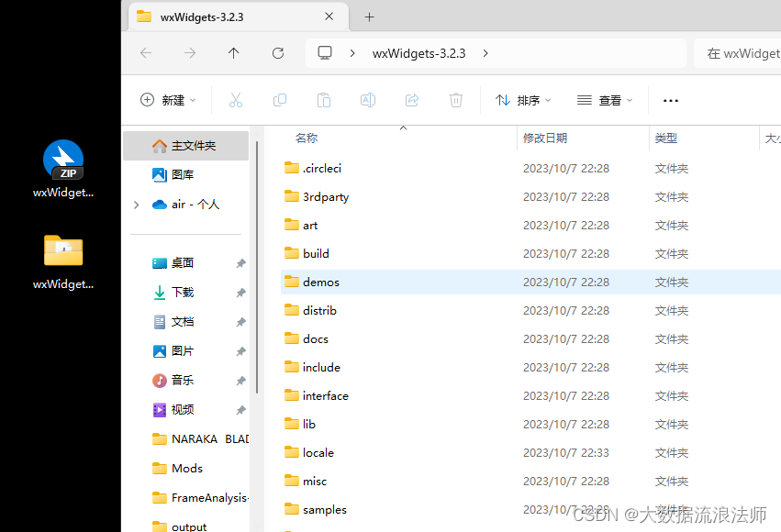
Task: Select the wxWidgets folder icon on desktop
Action: click(63, 262)
